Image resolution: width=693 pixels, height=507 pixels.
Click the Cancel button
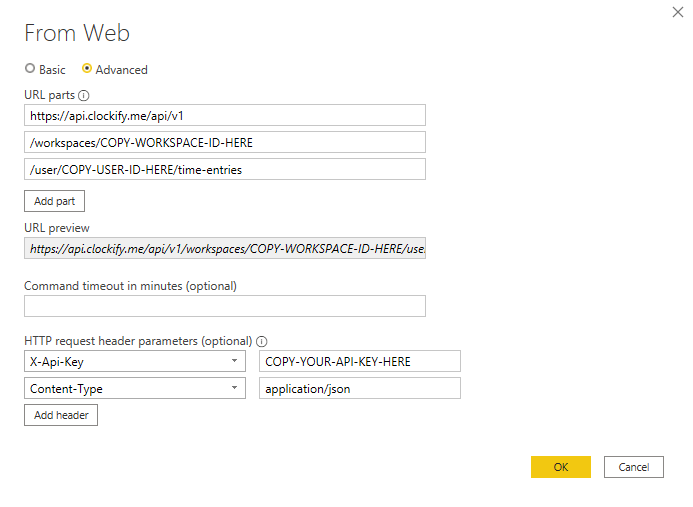coord(634,467)
